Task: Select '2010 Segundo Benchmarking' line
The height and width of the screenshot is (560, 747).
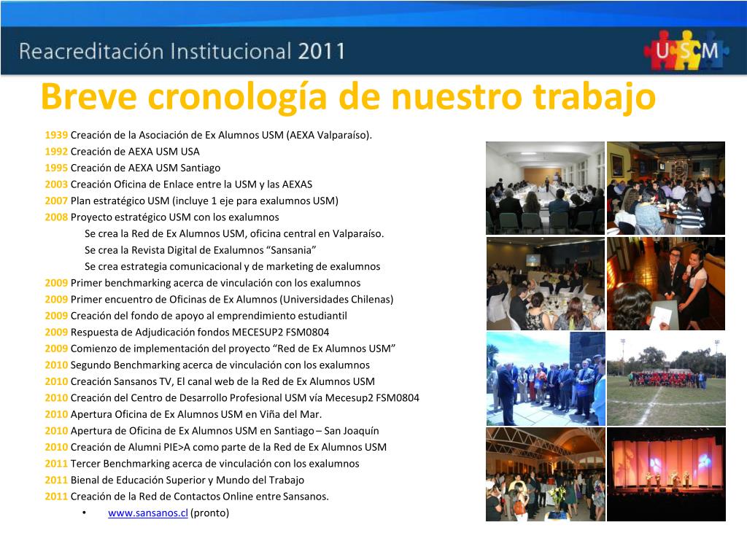Action: 207,365
